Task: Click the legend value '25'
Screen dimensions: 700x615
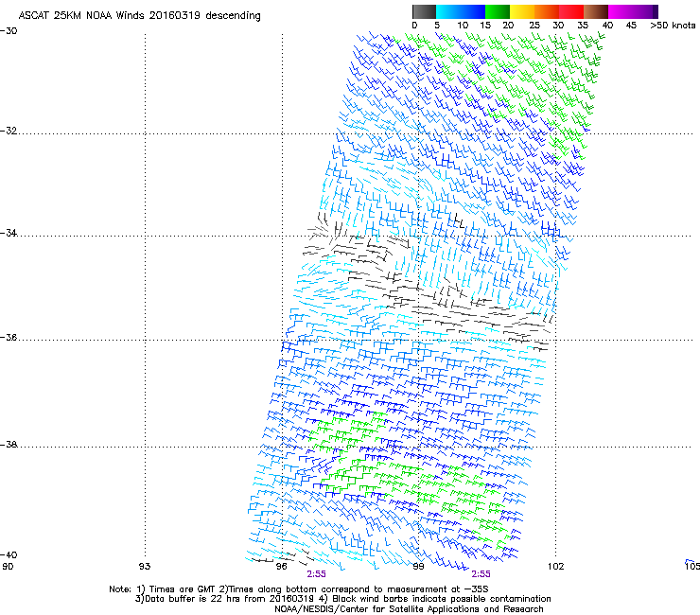Action: tap(534, 26)
